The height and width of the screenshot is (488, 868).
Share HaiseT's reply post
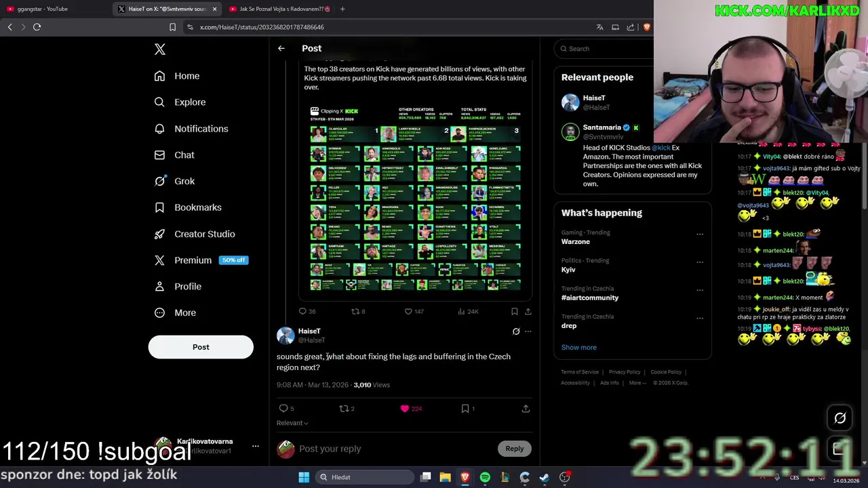click(526, 409)
